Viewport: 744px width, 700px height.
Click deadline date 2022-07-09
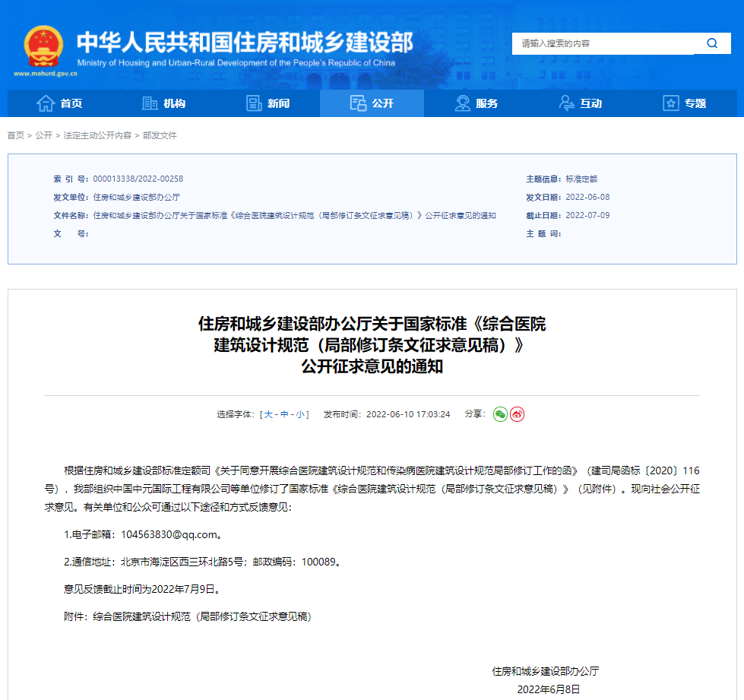click(587, 215)
